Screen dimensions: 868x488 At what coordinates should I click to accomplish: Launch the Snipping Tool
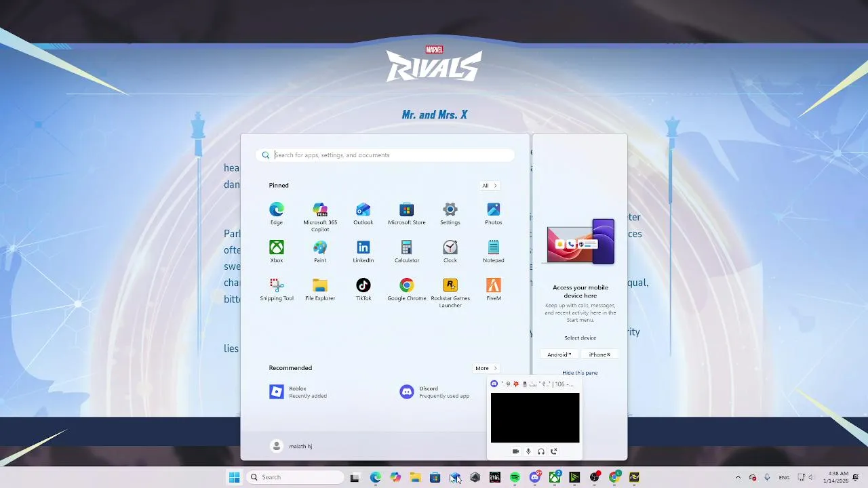click(x=277, y=289)
